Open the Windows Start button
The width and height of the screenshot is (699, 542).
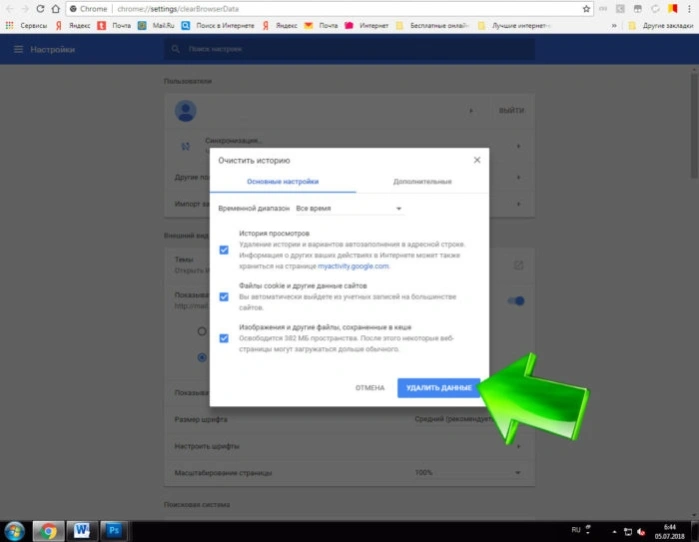tap(14, 531)
